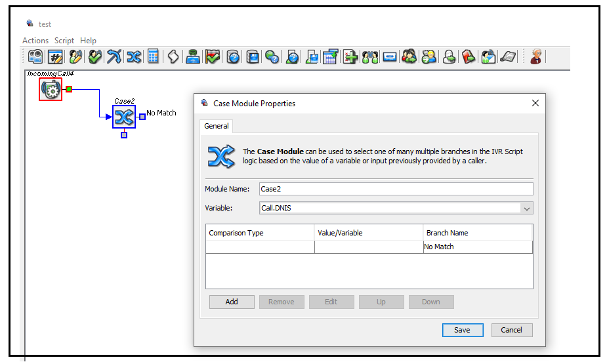Screen dimensions: 607x364
Task: Select the document with green plus icon
Action: [x=350, y=57]
